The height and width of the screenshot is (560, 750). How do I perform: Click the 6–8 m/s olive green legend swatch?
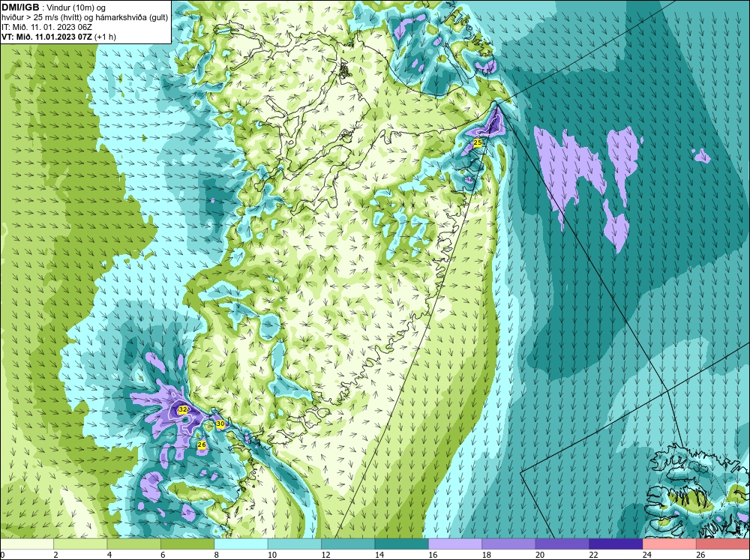point(187,544)
